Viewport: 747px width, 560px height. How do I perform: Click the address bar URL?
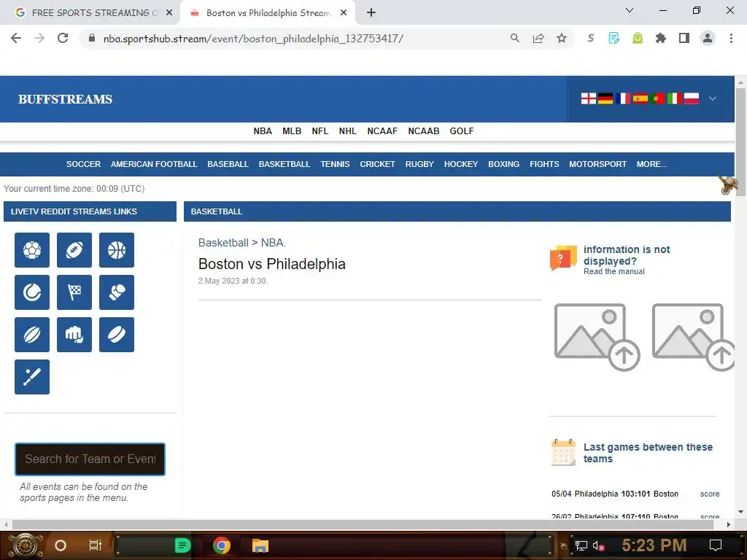click(x=253, y=39)
